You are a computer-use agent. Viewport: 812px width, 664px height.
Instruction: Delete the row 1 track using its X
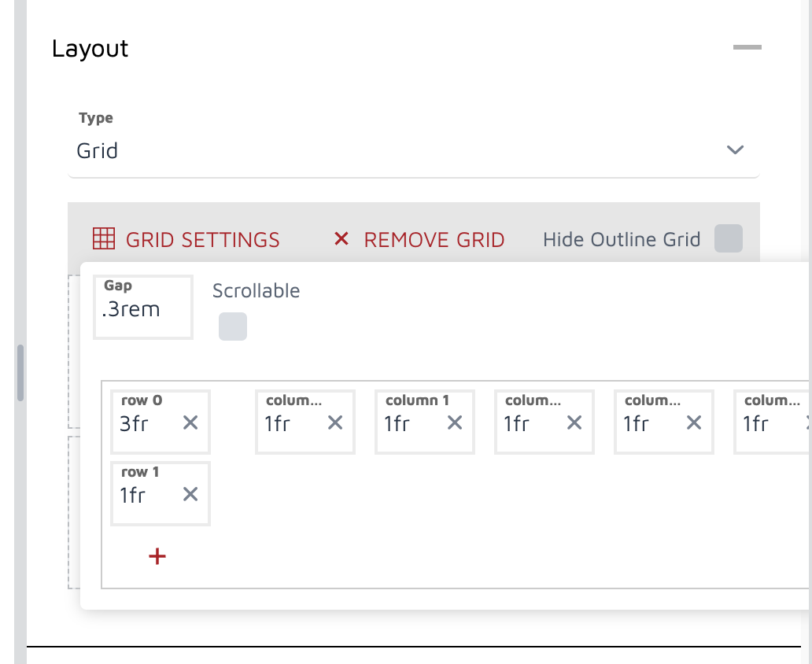(190, 495)
